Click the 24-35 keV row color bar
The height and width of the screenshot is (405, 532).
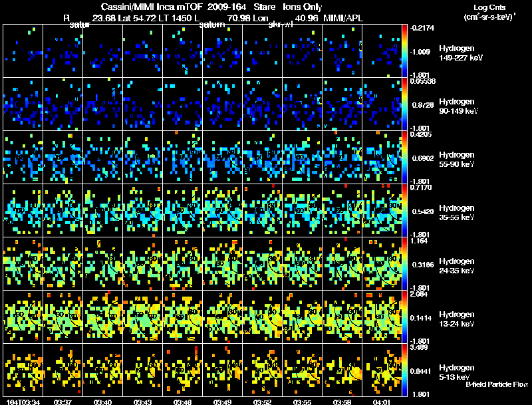[404, 264]
